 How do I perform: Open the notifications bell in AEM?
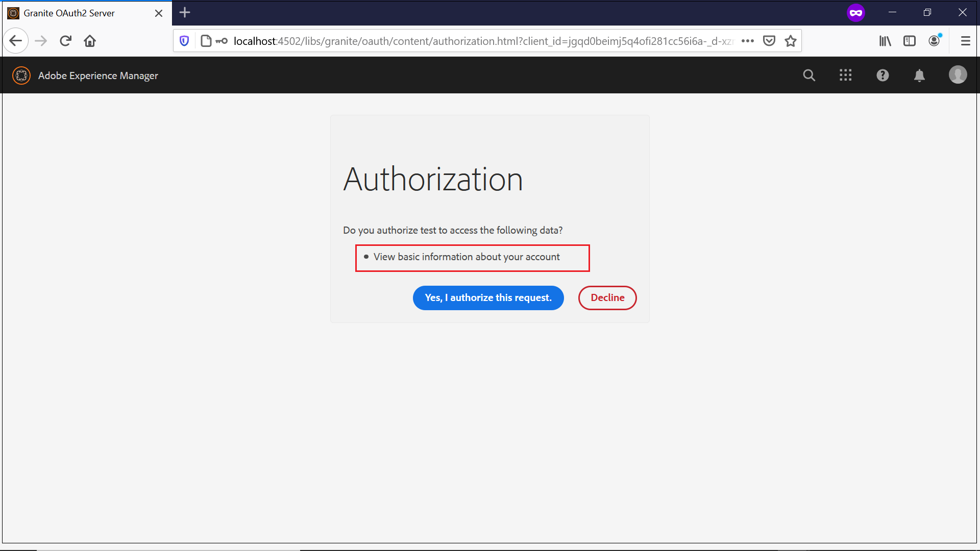pyautogui.click(x=919, y=74)
